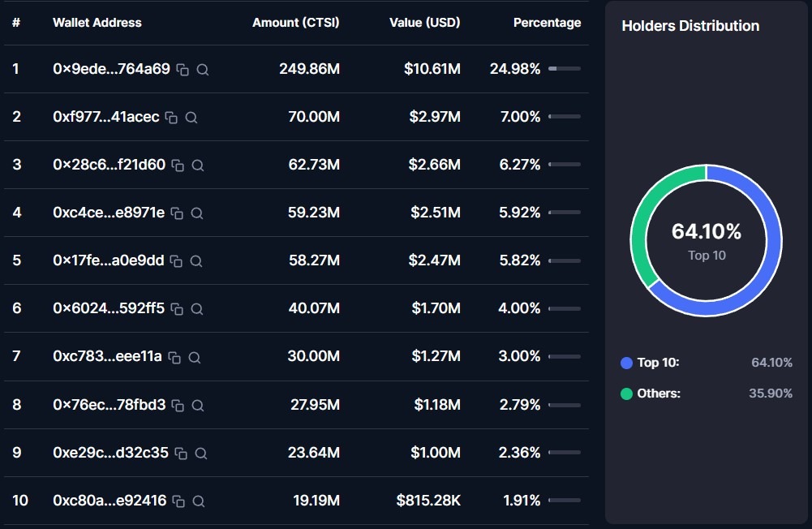This screenshot has height=529, width=812.
Task: Select the Percentage column header
Action: coord(547,23)
